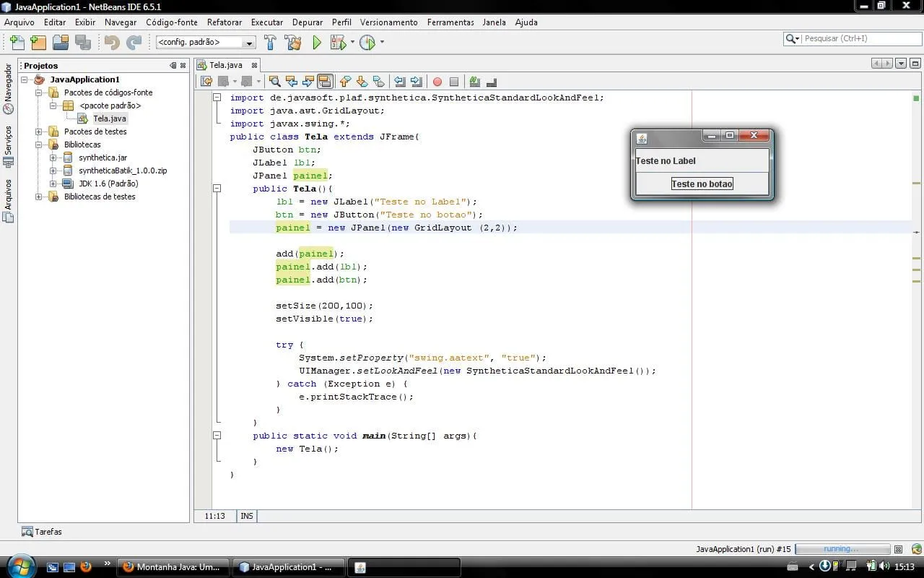Click the Pesquisar search field

click(x=852, y=38)
